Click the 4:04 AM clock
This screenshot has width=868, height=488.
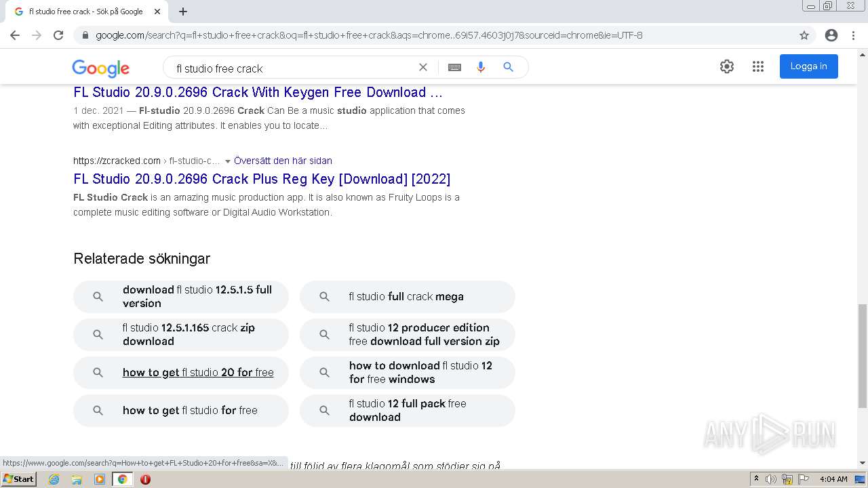pyautogui.click(x=833, y=479)
